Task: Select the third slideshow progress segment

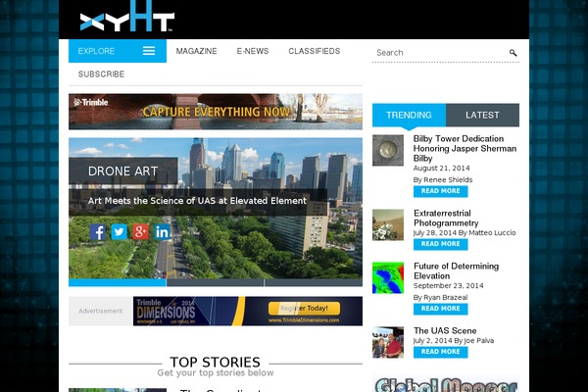Action: (314, 283)
